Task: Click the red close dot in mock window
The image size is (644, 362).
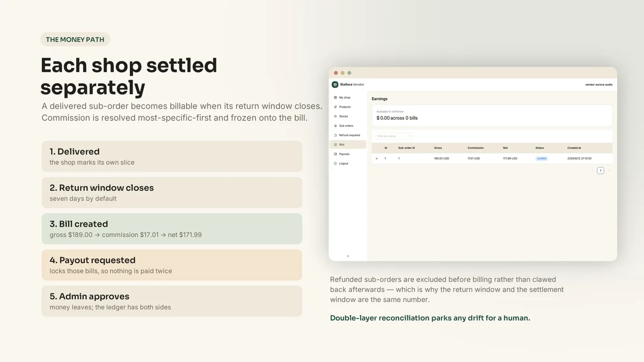Action: 336,73
